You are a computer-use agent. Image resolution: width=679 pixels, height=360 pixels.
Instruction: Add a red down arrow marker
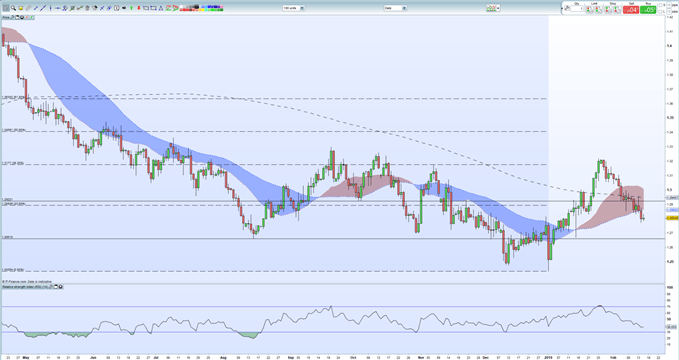click(x=139, y=8)
